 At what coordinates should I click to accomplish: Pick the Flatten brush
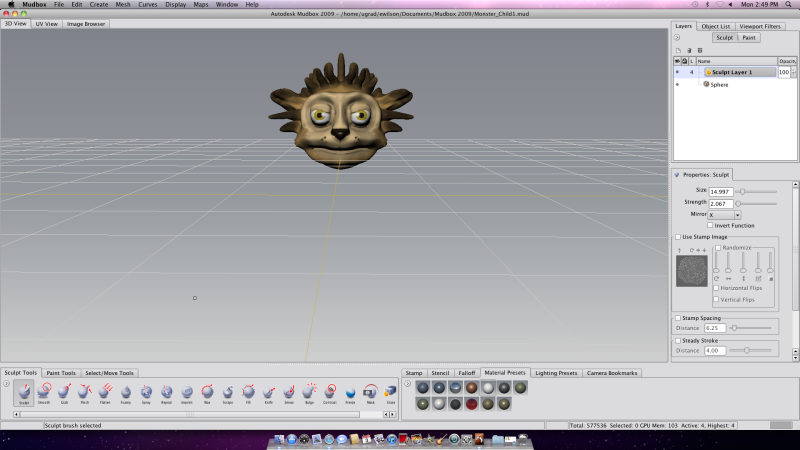pyautogui.click(x=105, y=392)
